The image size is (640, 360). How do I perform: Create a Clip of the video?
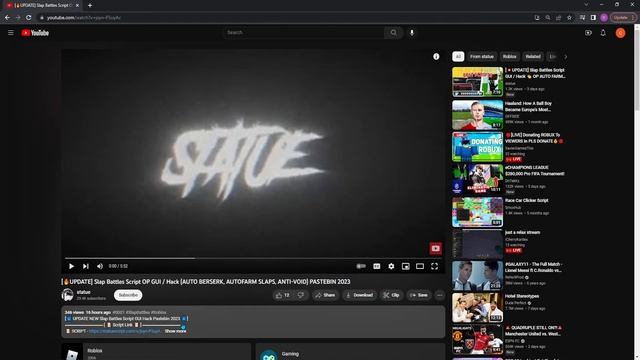[391, 295]
